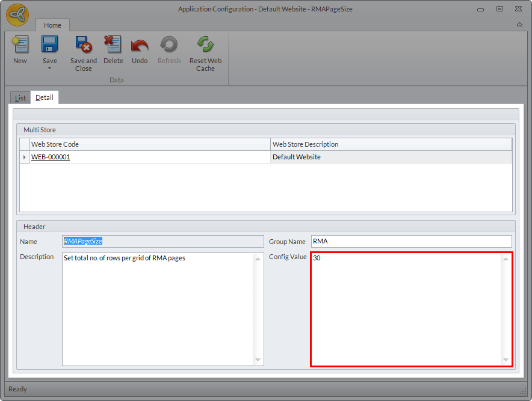Open the Save dropdown arrow

[x=49, y=68]
